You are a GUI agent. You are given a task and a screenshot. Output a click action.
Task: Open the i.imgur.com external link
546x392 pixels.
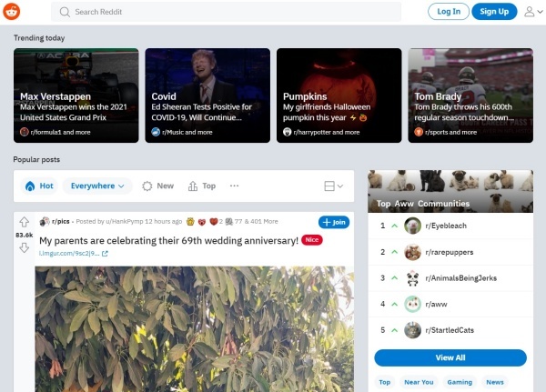69,254
